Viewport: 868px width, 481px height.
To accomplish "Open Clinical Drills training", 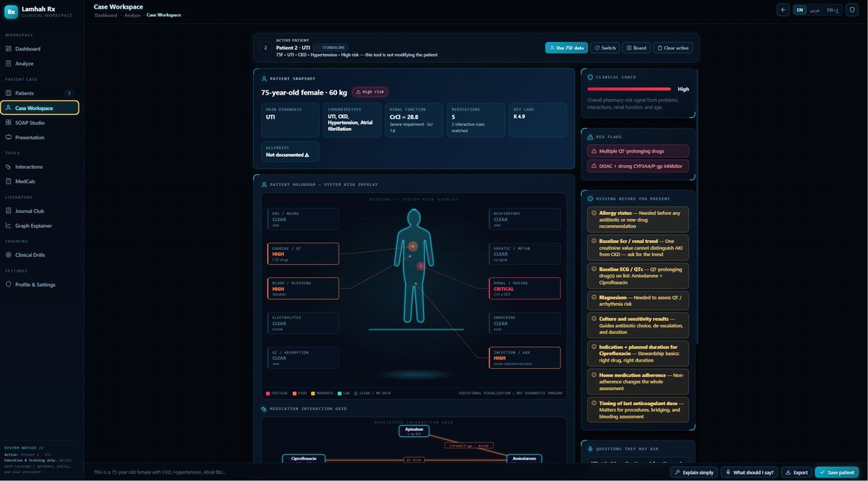I will point(40,255).
